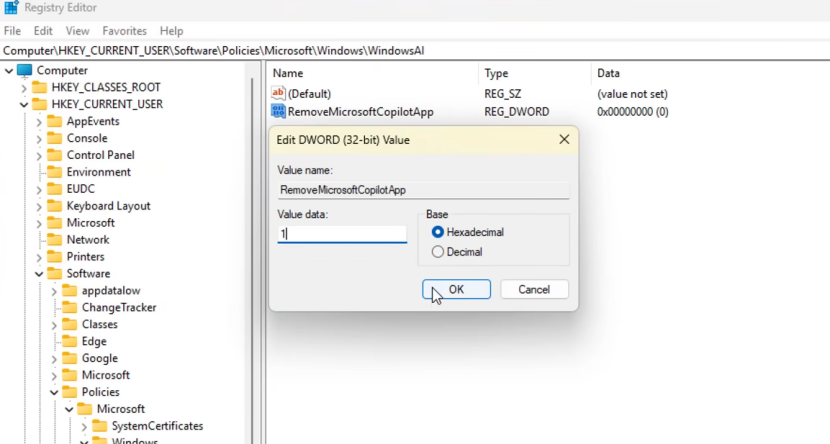
Task: Open the Edit menu
Action: tap(43, 31)
